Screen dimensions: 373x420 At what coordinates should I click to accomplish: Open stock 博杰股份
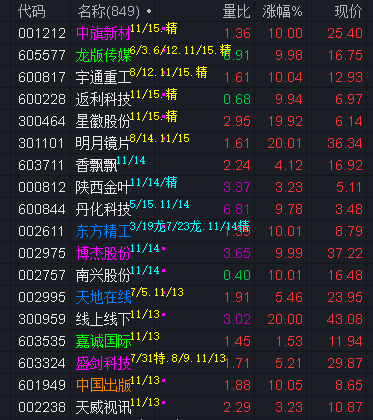coord(103,253)
